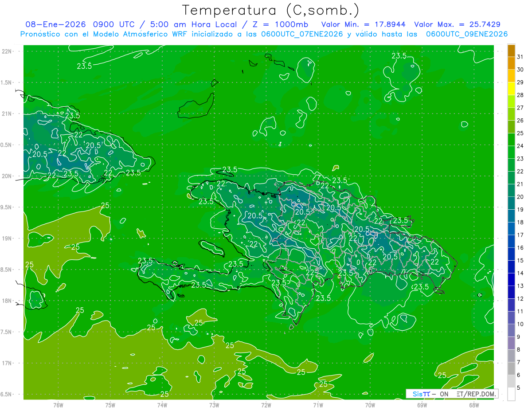Click the color scale value "13"
532x411 pixels.
tap(520, 286)
